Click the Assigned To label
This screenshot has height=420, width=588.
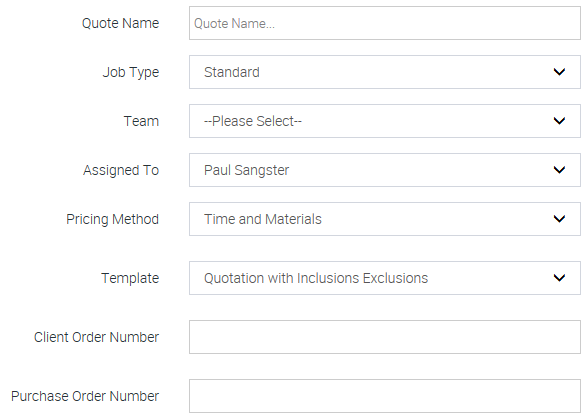[x=121, y=171]
